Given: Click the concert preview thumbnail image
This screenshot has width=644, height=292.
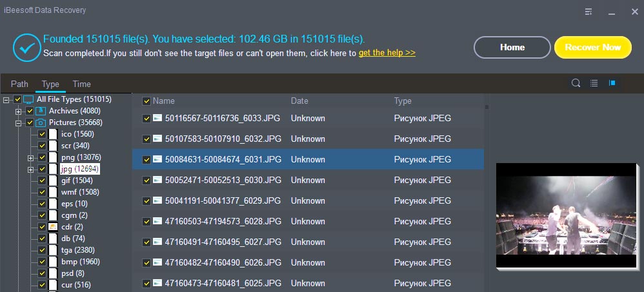Looking at the screenshot, I should click(x=566, y=216).
